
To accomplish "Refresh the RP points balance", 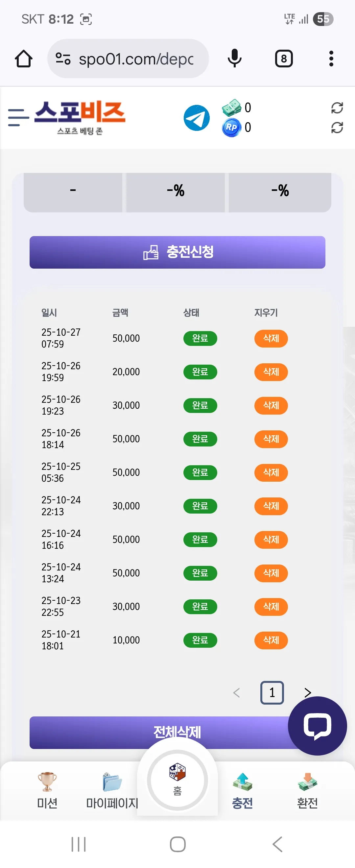I will click(337, 128).
